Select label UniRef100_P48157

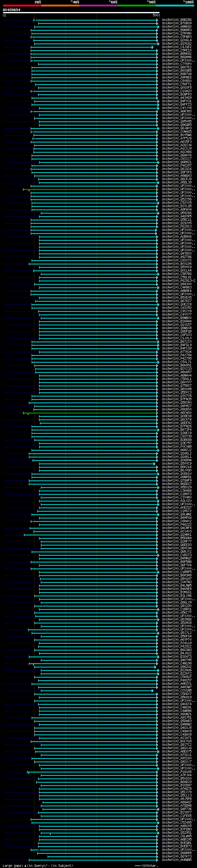point(177,680)
